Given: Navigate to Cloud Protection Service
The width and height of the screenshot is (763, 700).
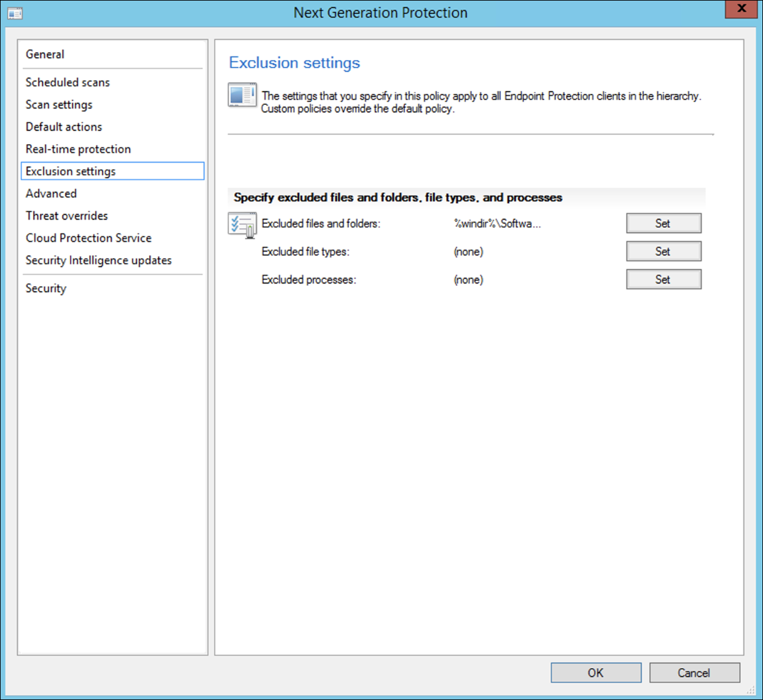Looking at the screenshot, I should (x=88, y=238).
